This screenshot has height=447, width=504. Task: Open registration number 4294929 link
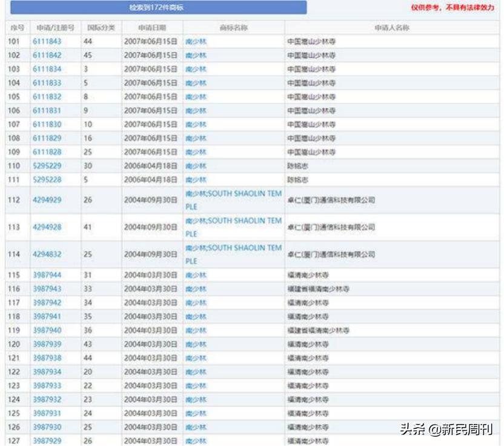(x=47, y=200)
